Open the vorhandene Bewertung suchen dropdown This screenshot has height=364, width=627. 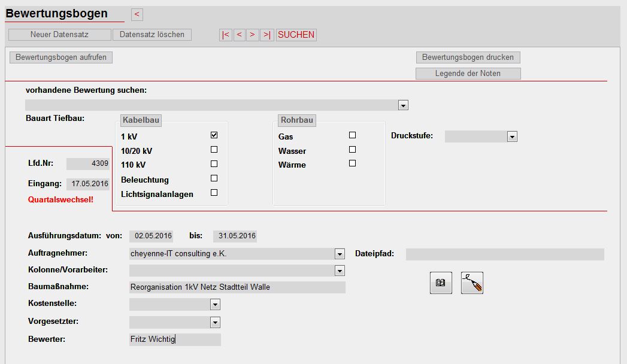(403, 105)
